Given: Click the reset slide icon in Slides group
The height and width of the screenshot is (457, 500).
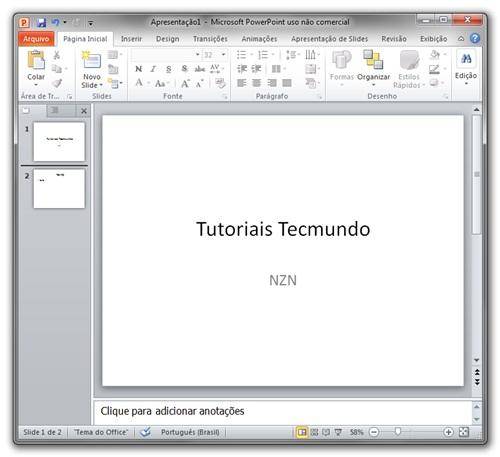Looking at the screenshot, I should [x=113, y=69].
